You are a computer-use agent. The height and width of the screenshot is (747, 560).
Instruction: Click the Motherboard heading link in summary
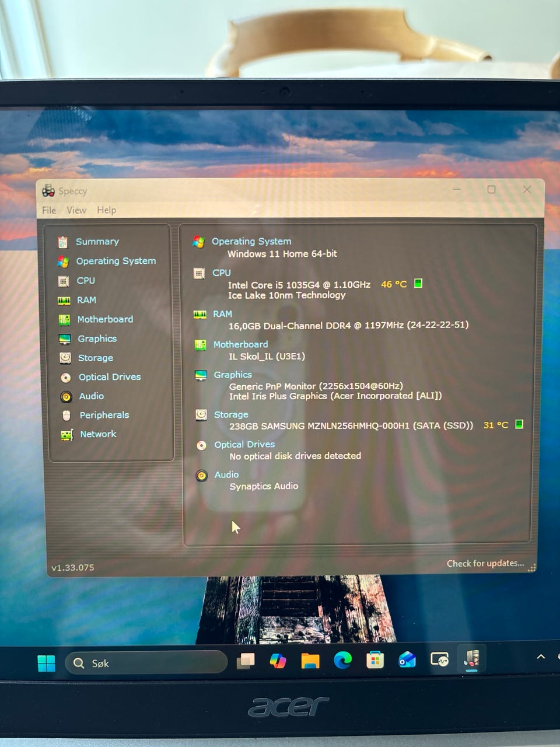(240, 344)
